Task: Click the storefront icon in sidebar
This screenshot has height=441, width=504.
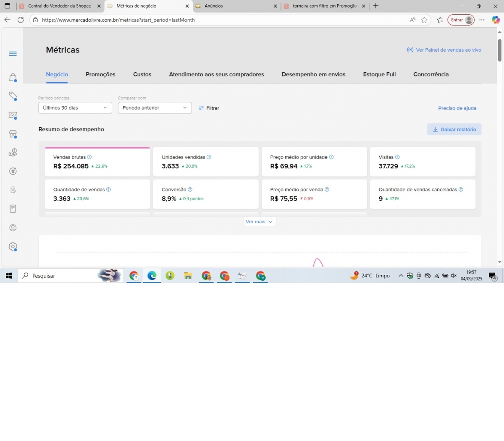Action: click(13, 134)
